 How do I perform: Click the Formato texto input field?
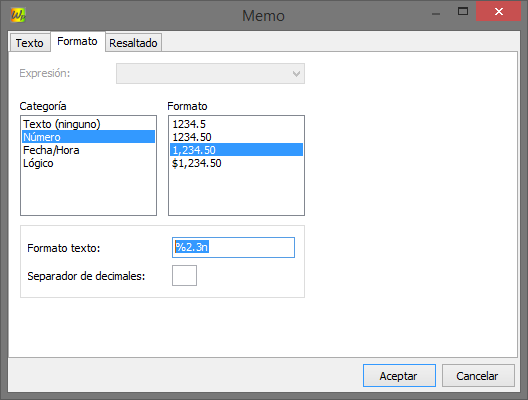pos(233,247)
